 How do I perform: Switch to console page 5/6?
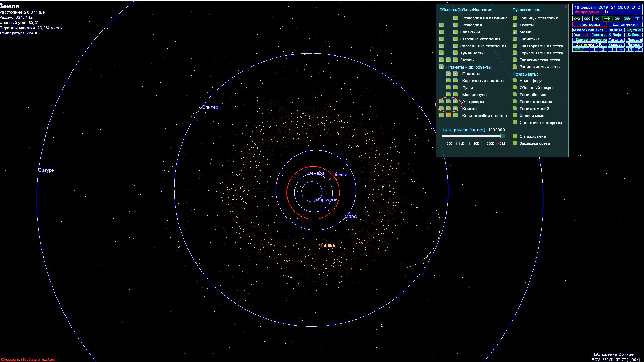[x=630, y=49]
